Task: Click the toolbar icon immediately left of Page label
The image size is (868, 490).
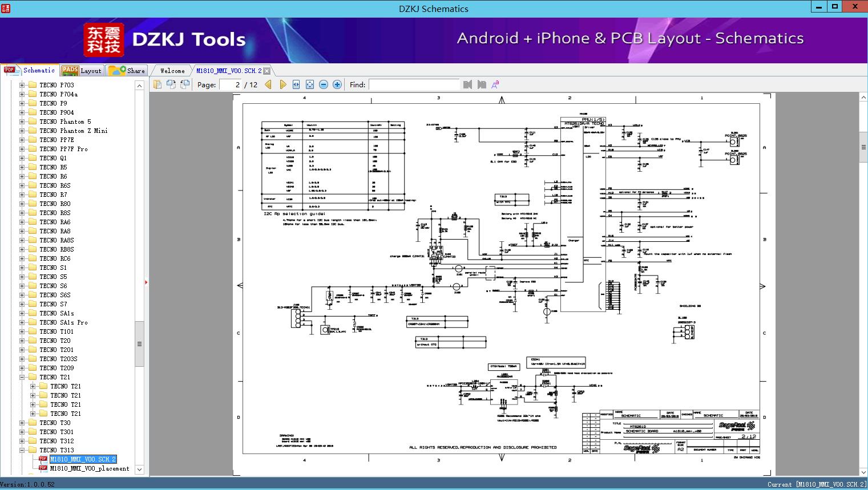Action: tap(185, 84)
